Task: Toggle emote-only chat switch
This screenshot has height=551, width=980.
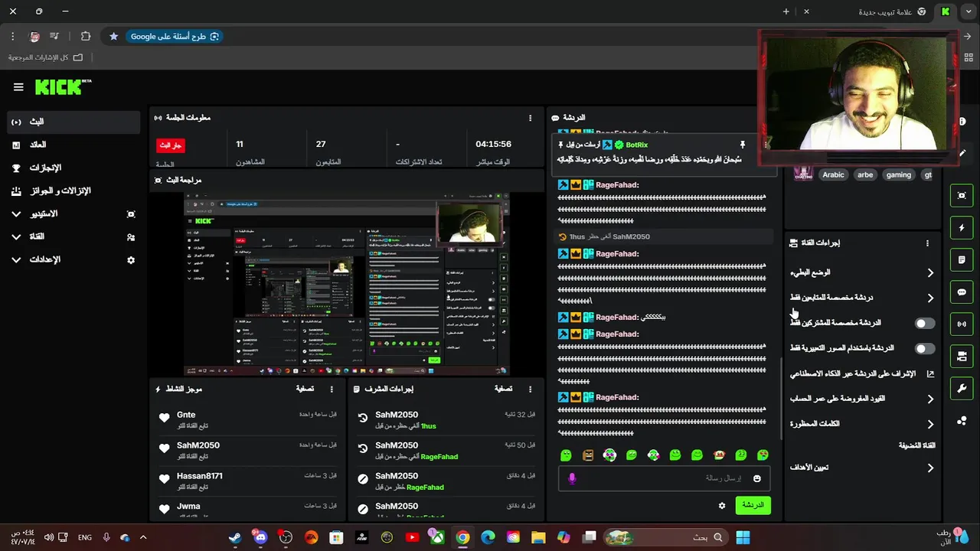Action: pyautogui.click(x=925, y=348)
